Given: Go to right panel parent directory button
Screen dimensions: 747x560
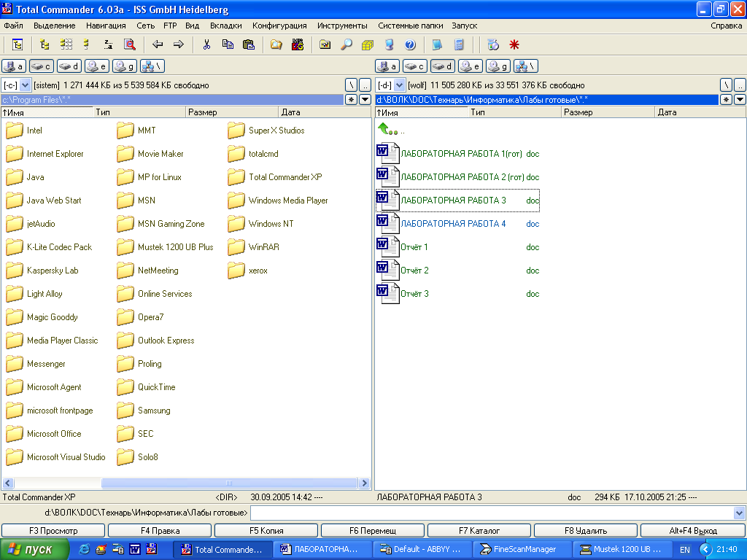Looking at the screenshot, I should click(740, 85).
